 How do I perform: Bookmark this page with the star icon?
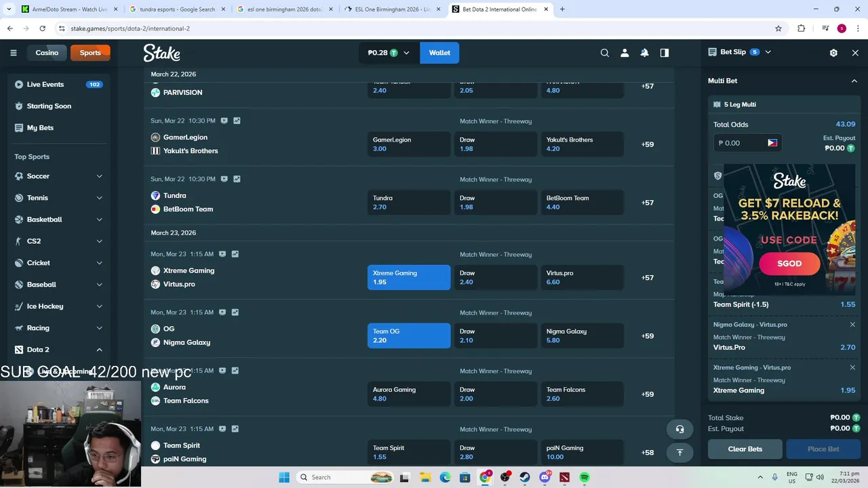pyautogui.click(x=778, y=28)
